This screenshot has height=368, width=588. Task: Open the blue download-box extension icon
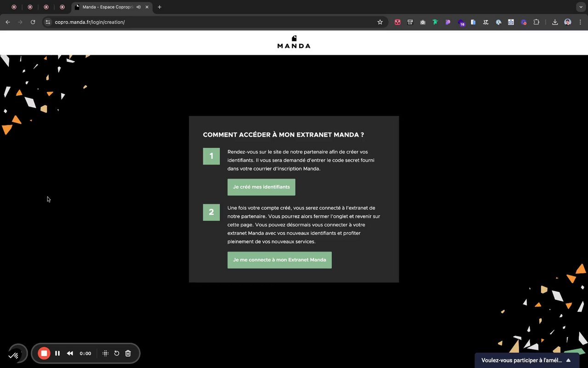(x=511, y=22)
